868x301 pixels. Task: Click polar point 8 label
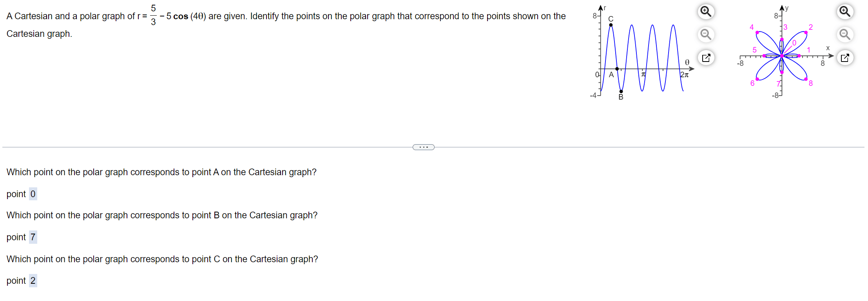[811, 83]
